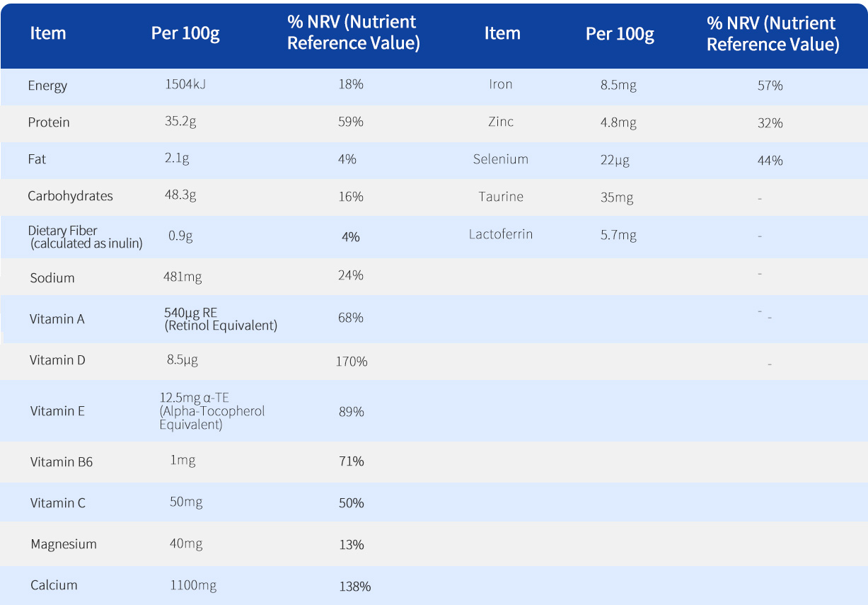Click the Alpha-Tocopherol Equivalent text
This screenshot has width=868, height=605.
point(212,417)
